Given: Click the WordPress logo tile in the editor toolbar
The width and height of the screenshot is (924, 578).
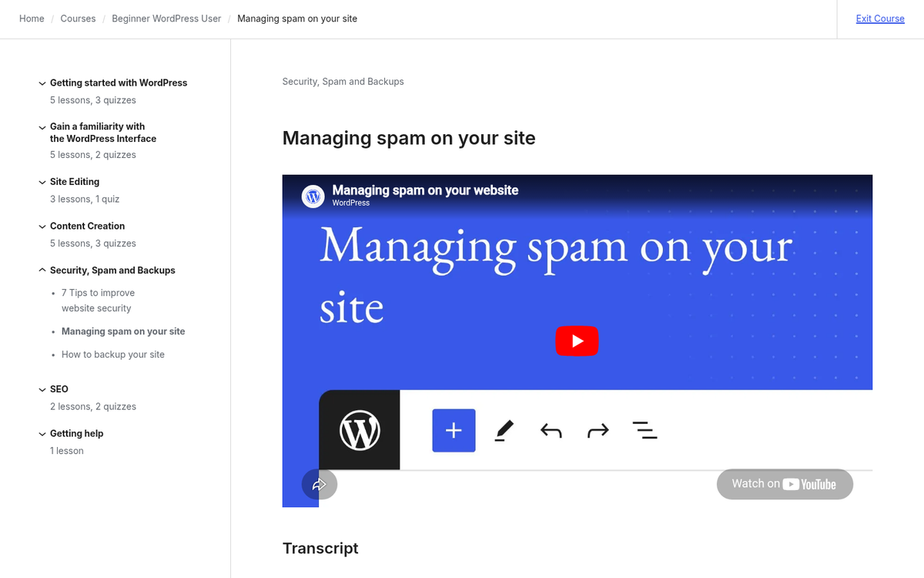Looking at the screenshot, I should tap(359, 430).
